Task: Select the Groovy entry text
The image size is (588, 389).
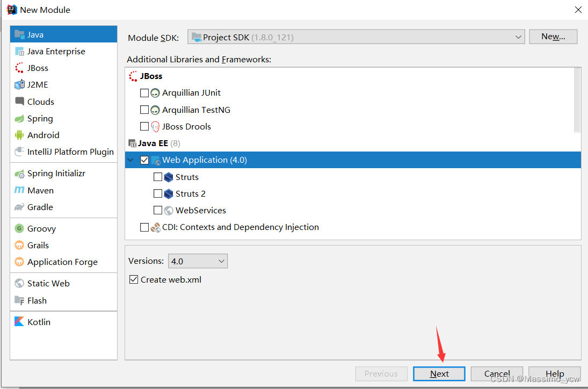Action: pos(42,228)
